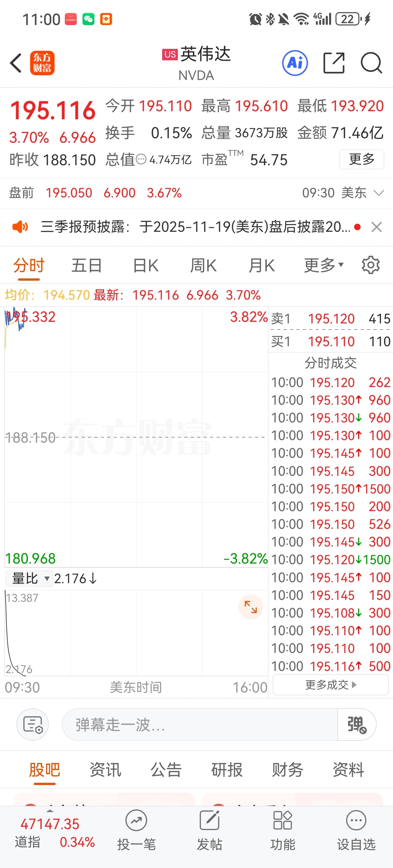Tap the 卖1 195.120 quote row

coord(330,319)
